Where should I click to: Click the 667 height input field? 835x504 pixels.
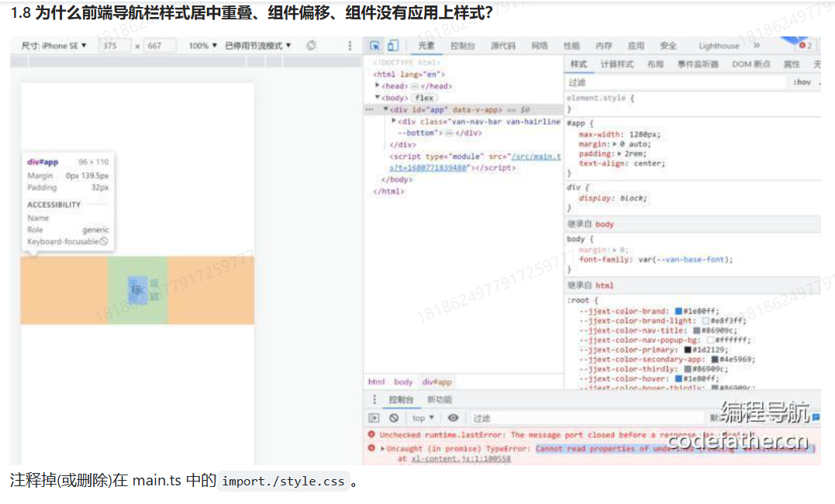point(160,46)
